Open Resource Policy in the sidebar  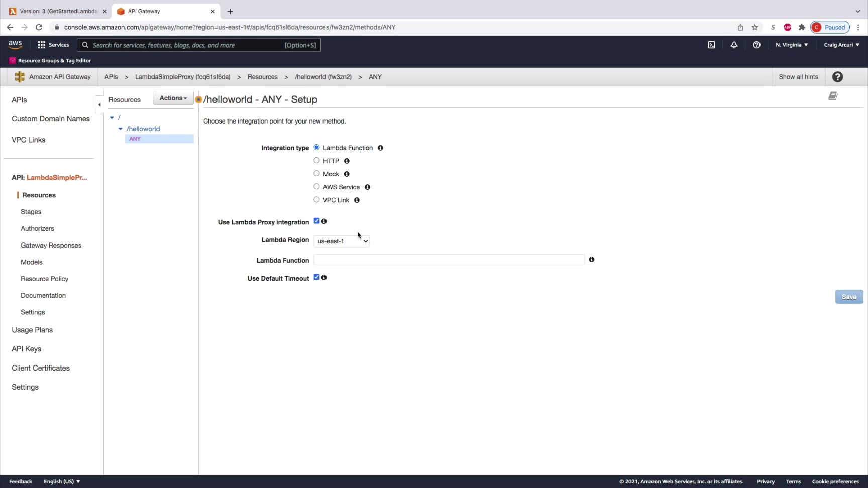point(44,279)
